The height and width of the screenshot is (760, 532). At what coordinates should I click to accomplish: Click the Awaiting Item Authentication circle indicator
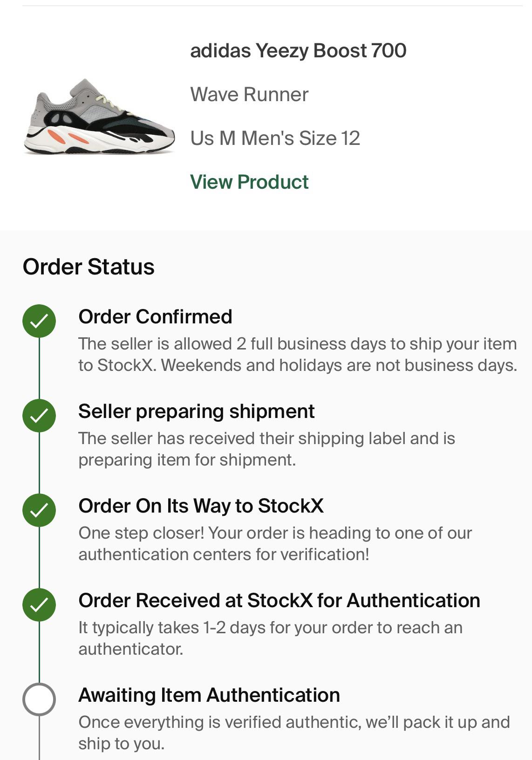40,699
